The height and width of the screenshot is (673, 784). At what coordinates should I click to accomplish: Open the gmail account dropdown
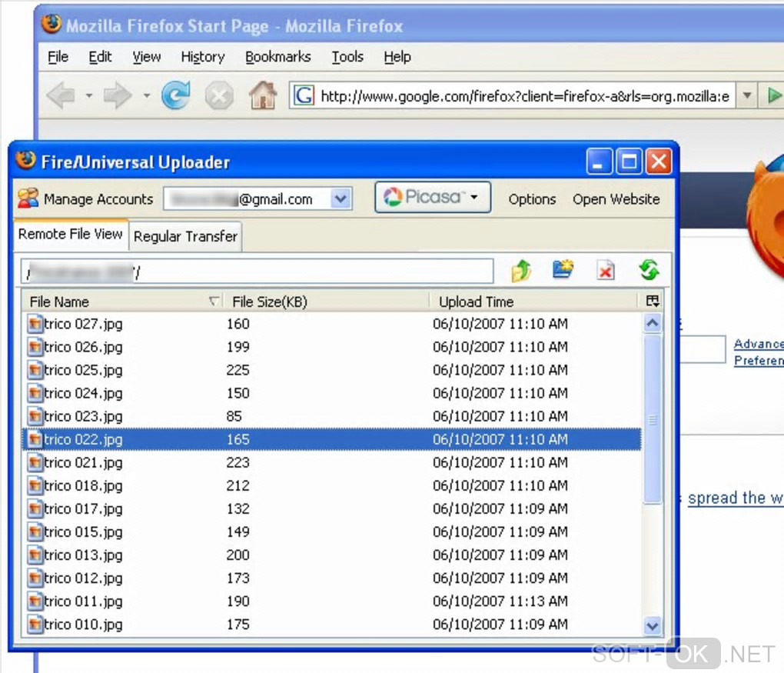tap(341, 198)
